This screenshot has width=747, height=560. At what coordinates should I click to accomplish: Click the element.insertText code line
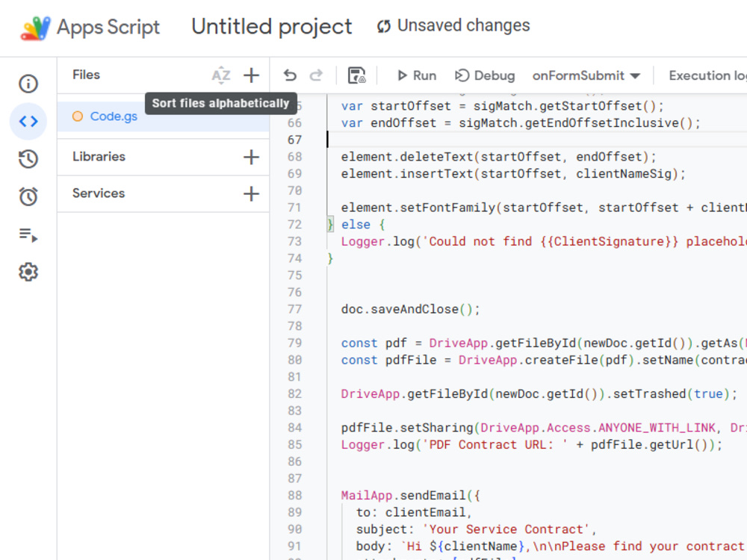pos(513,174)
